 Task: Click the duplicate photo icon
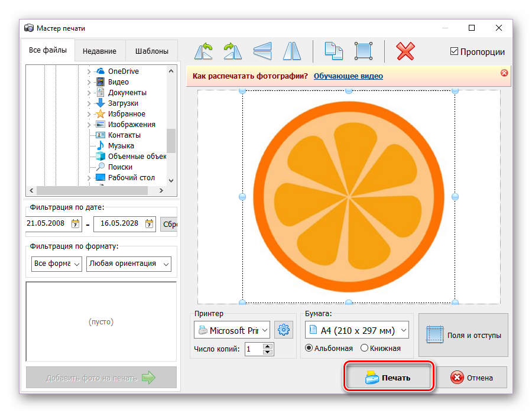point(334,51)
